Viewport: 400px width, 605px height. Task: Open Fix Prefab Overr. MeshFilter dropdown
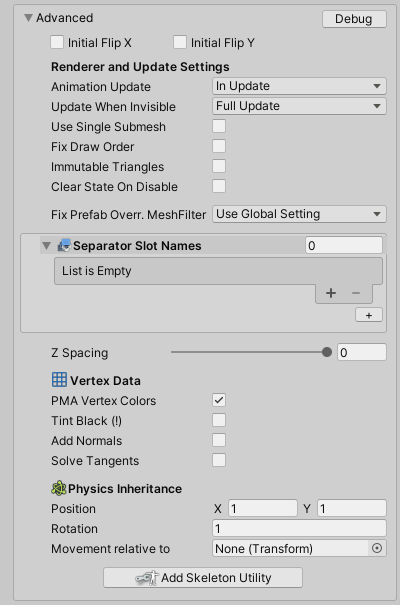tap(299, 214)
